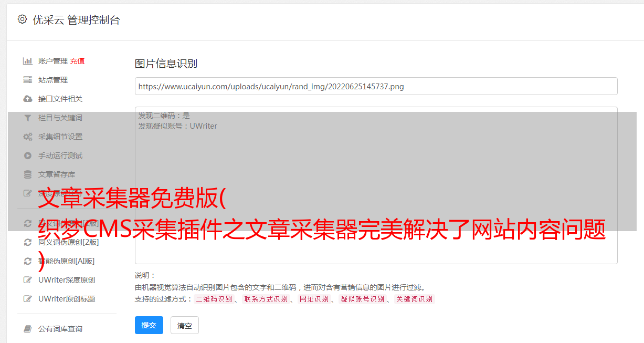Open 智能伪原创[AI版] in the sidebar
Viewport: 644px width, 343px height.
point(66,261)
